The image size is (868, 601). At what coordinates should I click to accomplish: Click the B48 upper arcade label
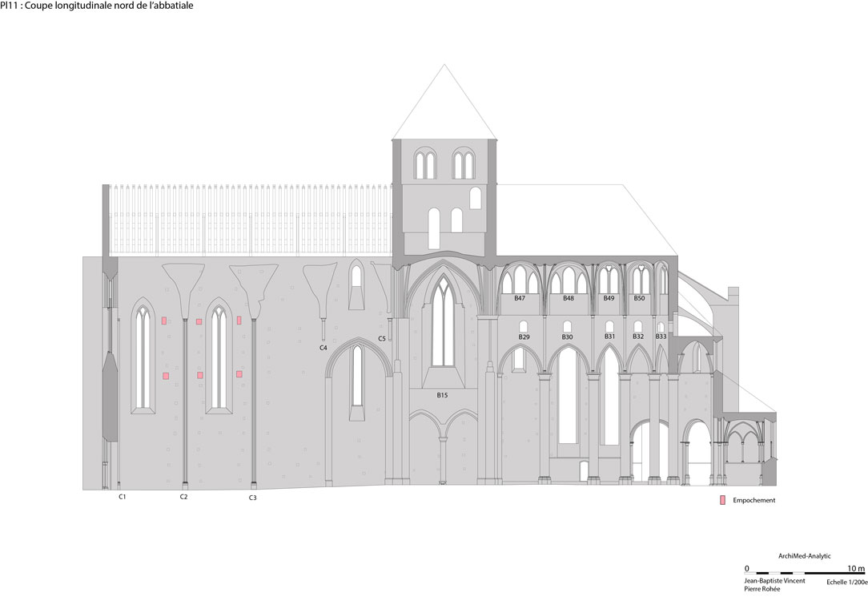click(x=568, y=298)
